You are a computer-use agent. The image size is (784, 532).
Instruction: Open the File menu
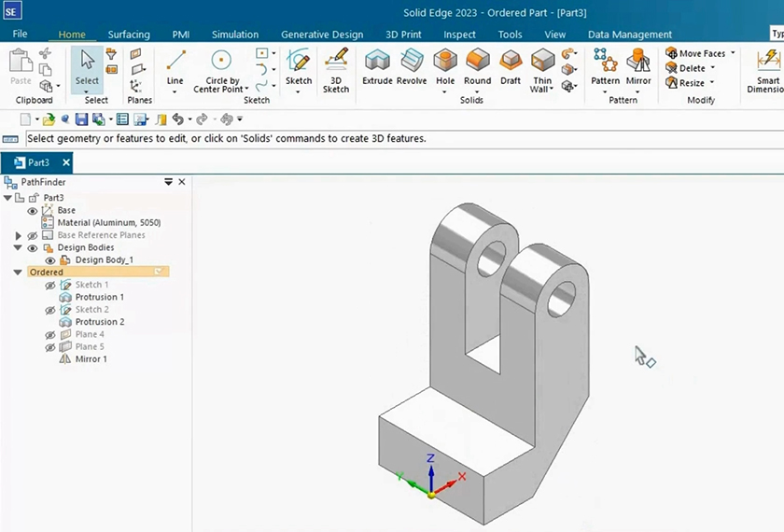[x=20, y=35]
